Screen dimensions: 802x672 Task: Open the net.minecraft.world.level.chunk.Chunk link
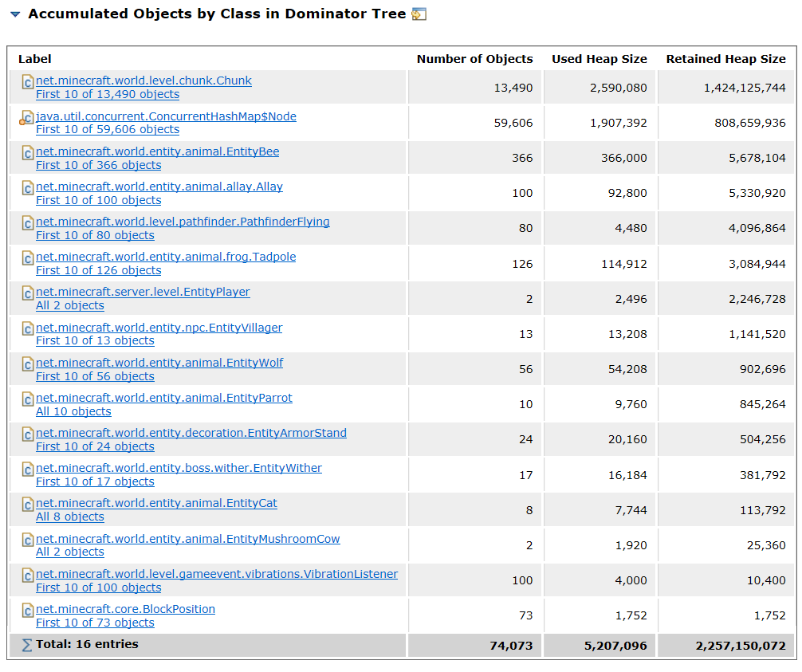143,81
